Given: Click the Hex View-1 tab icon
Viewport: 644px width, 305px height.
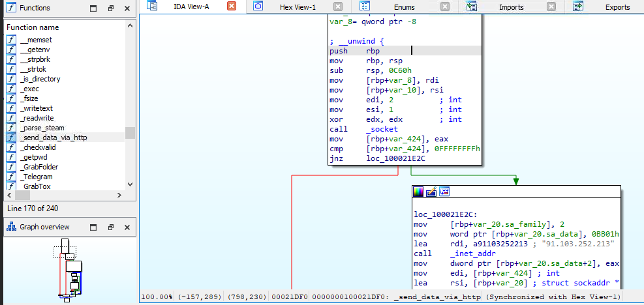Looking at the screenshot, I should point(258,7).
